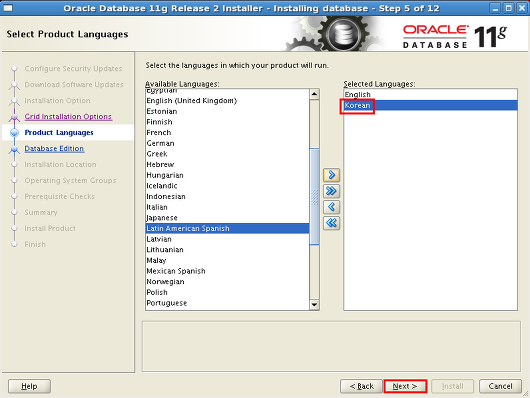Click the Cancel button

pyautogui.click(x=500, y=386)
